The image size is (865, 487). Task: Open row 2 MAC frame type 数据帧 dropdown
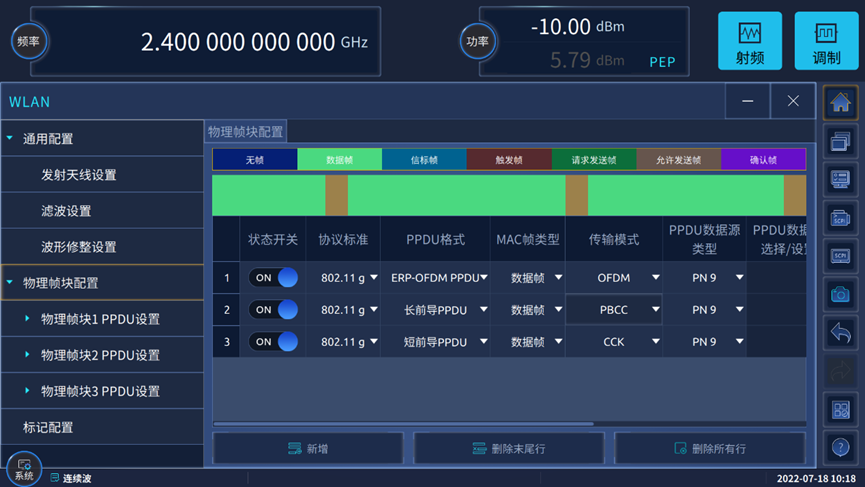(528, 309)
